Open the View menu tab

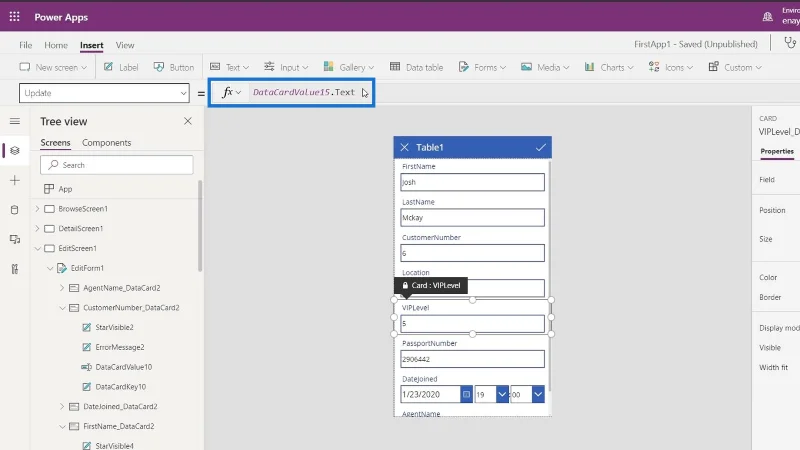(x=125, y=45)
